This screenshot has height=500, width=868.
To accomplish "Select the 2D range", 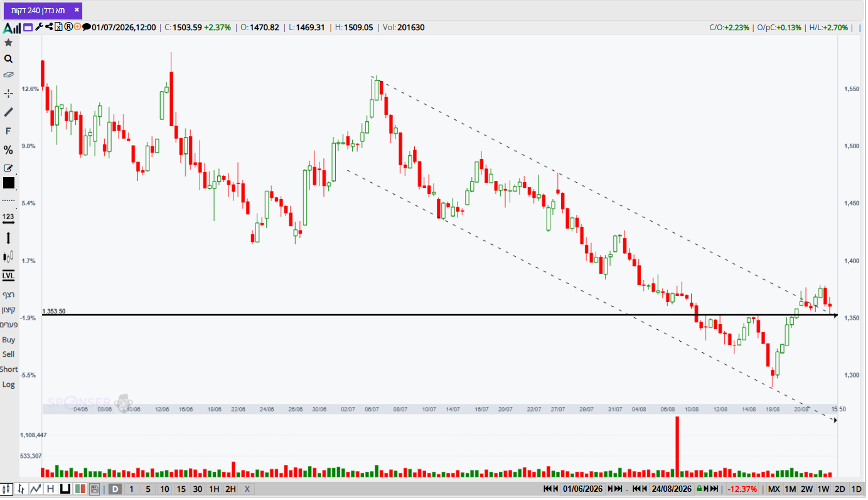I will [840, 489].
